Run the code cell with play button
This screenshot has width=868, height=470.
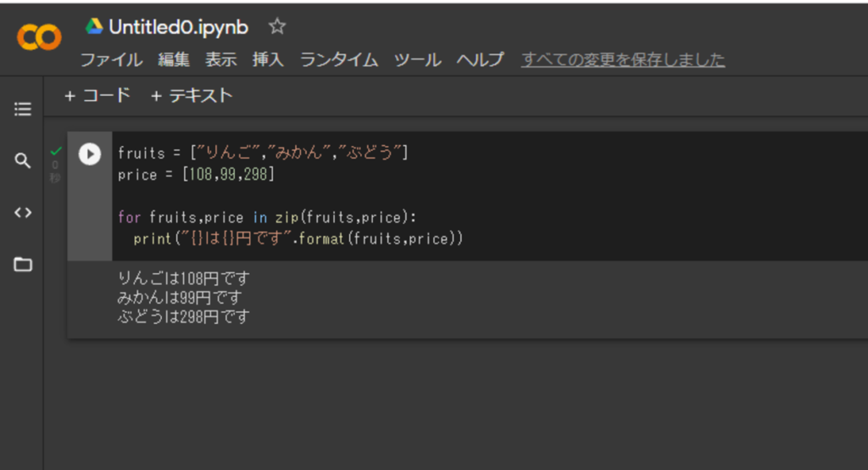point(89,154)
